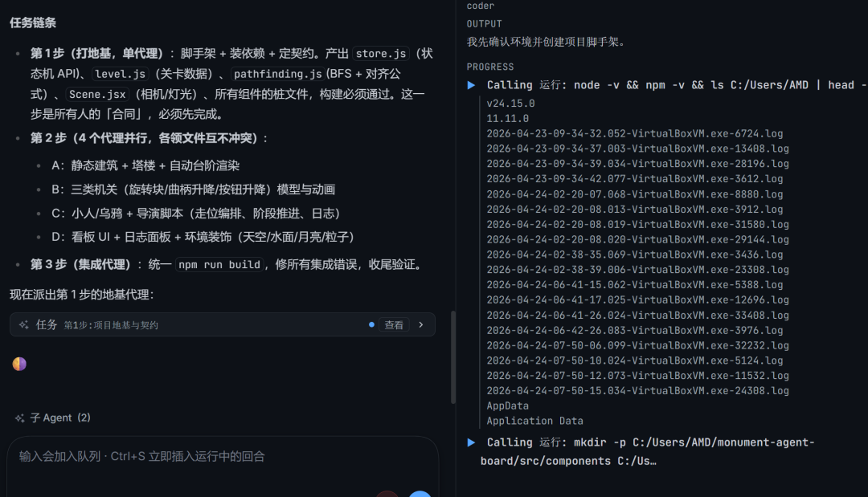Click the 'coder' label at the top
868x497 pixels.
(480, 6)
